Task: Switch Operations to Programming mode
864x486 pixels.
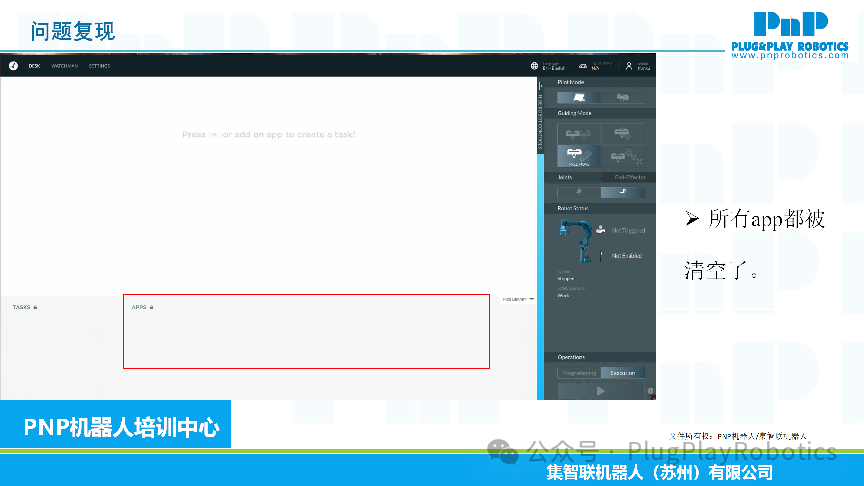Action: click(x=579, y=373)
